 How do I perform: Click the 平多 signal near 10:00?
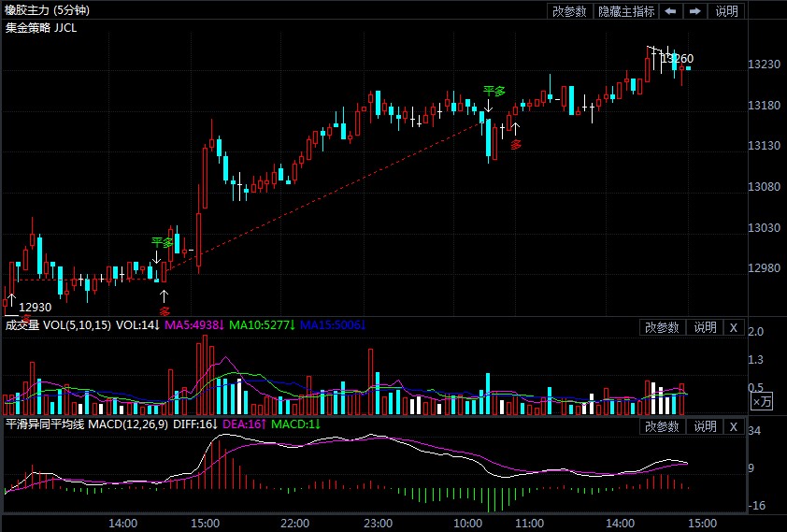(x=494, y=92)
